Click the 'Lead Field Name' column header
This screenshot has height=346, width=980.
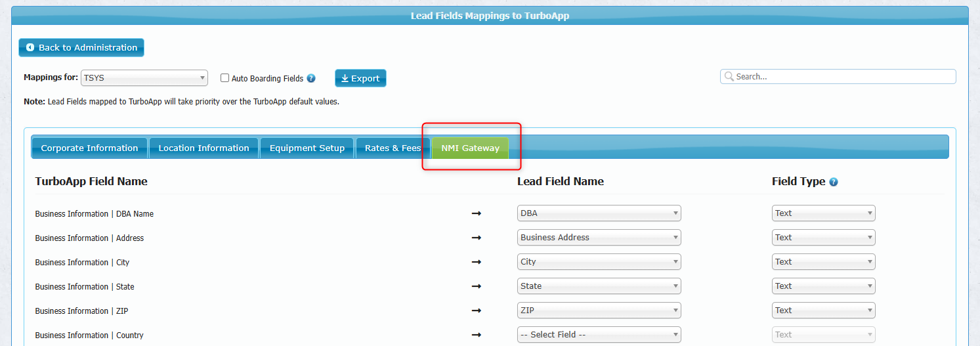561,181
